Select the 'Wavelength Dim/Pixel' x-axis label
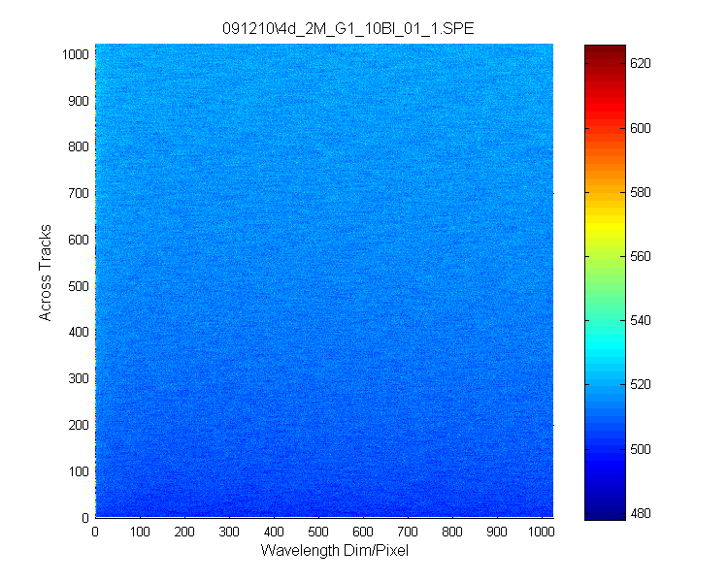Image resolution: width=728 pixels, height=582 pixels. pos(335,550)
